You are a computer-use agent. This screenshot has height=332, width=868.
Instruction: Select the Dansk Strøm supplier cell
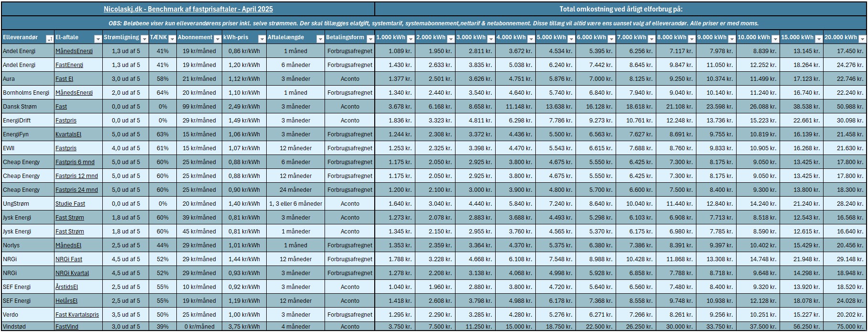28,107
